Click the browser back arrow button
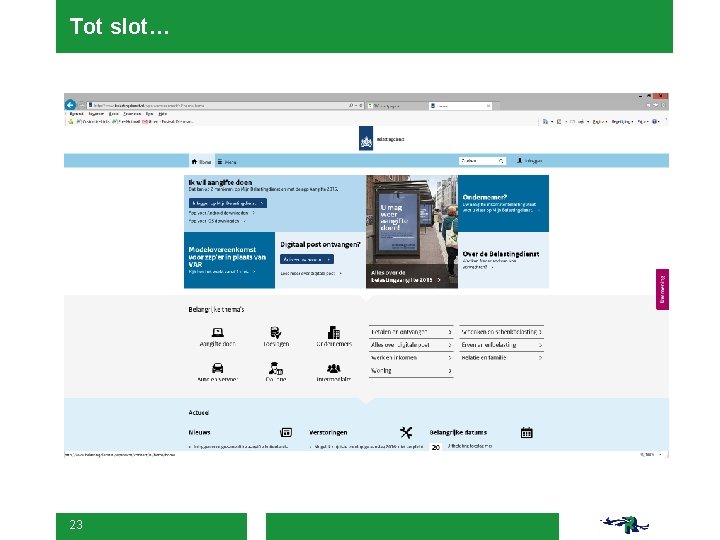720x540 pixels. [70, 105]
